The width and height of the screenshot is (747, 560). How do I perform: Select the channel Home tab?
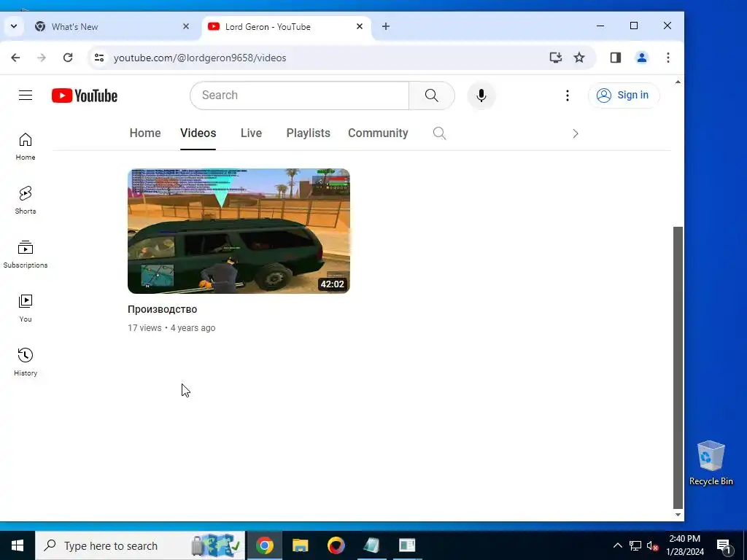click(x=145, y=133)
